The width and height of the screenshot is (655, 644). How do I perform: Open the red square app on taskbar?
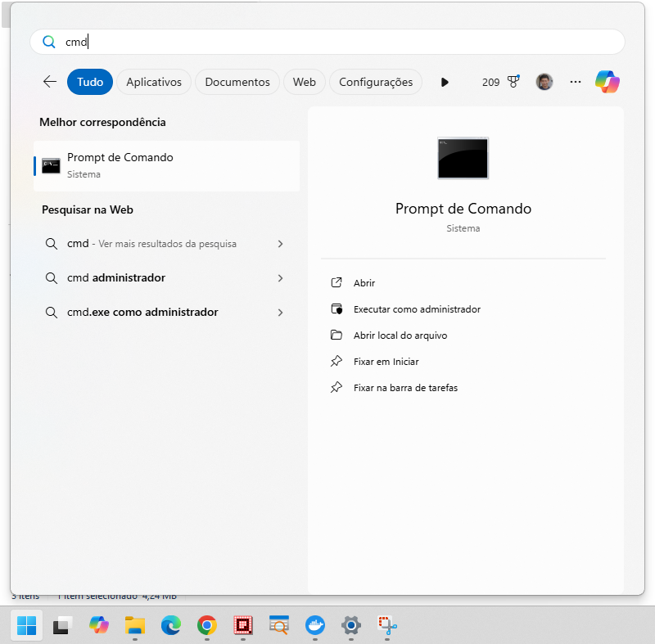[243, 625]
